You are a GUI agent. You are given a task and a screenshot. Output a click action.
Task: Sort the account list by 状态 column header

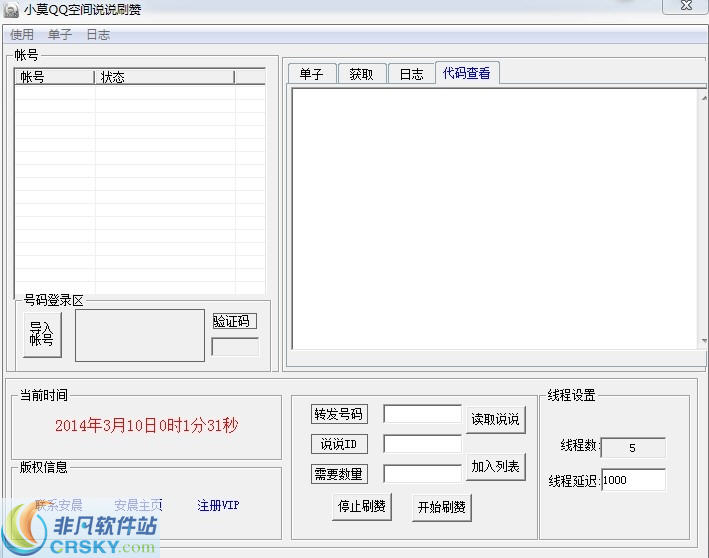[x=165, y=77]
